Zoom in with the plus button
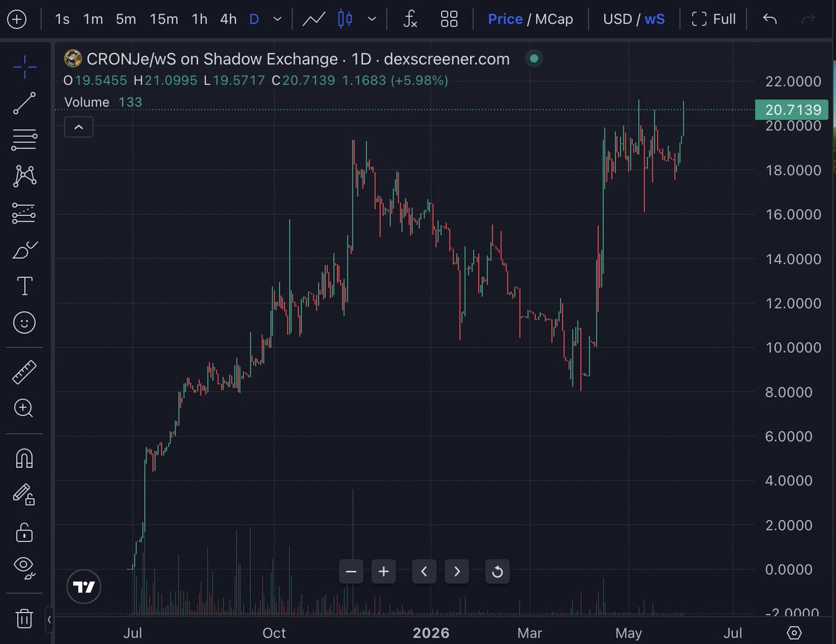Image resolution: width=836 pixels, height=644 pixels. (x=383, y=572)
